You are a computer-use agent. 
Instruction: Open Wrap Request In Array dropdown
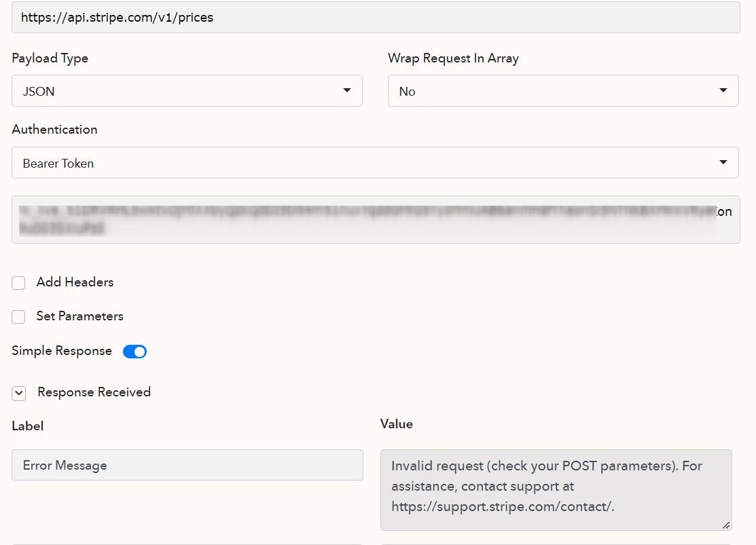[563, 90]
